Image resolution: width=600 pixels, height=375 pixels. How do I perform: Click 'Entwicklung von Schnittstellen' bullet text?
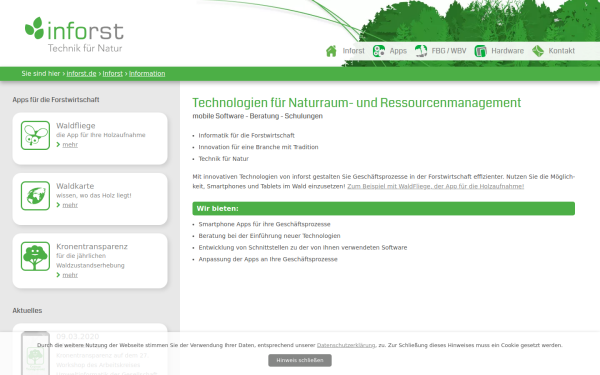point(303,248)
